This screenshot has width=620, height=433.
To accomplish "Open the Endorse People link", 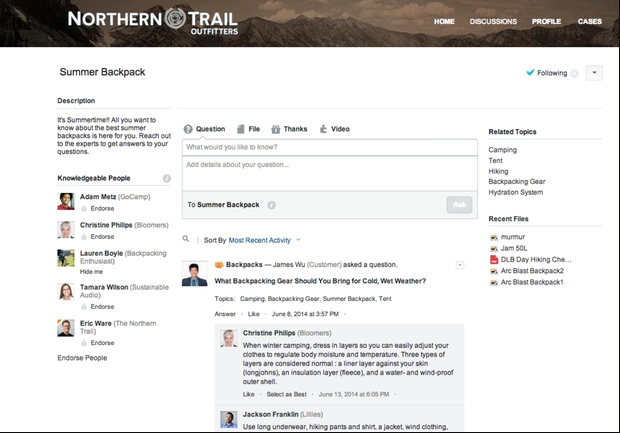I will (82, 358).
